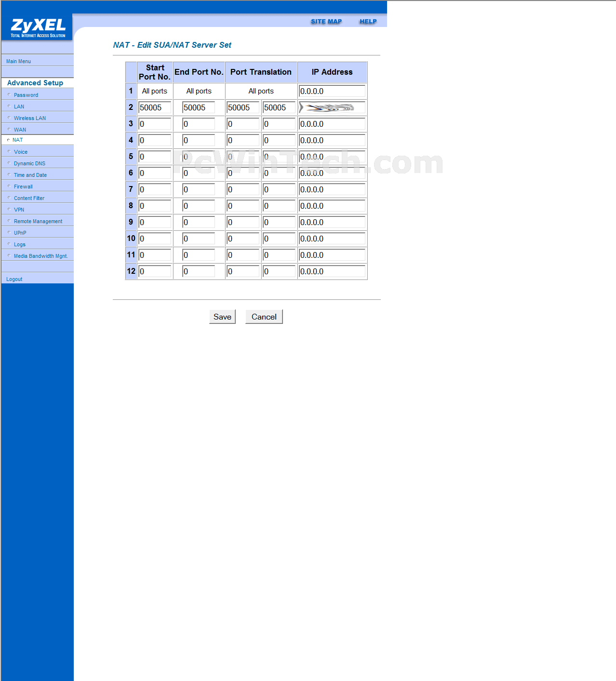Image resolution: width=616 pixels, height=681 pixels.
Task: Click the Advanced Setup heading
Action: pyautogui.click(x=35, y=83)
